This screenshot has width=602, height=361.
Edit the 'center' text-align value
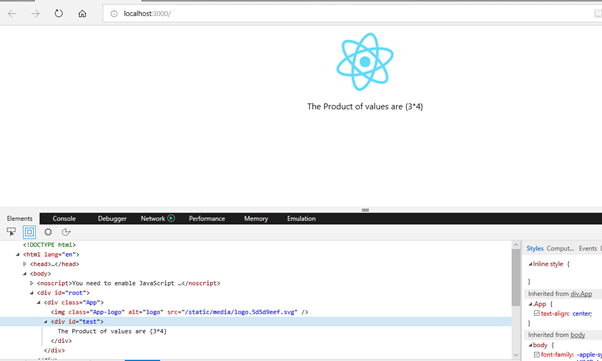tap(582, 313)
